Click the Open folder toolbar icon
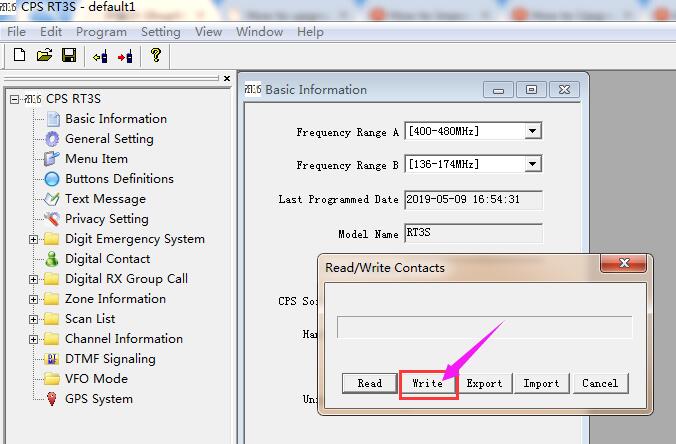Image resolution: width=676 pixels, height=444 pixels. 44,56
